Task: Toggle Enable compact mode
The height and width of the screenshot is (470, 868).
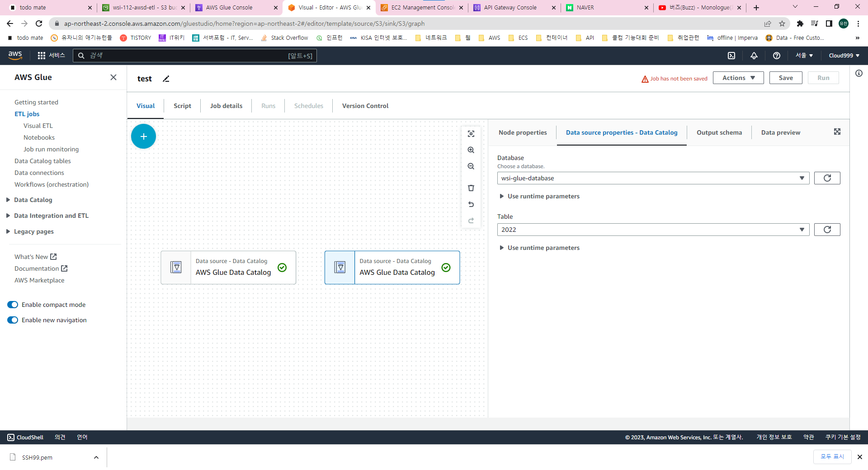Action: click(13, 305)
